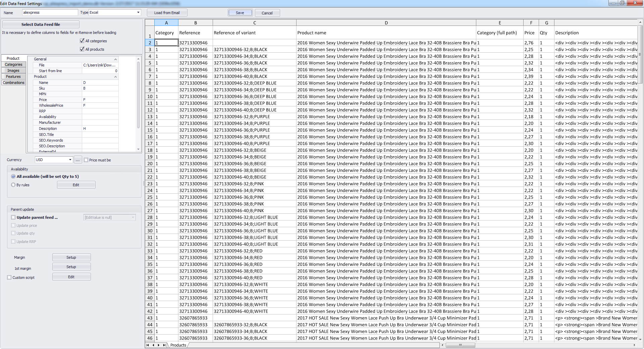Select the By rules availability option
This screenshot has height=349, width=644.
13,185
